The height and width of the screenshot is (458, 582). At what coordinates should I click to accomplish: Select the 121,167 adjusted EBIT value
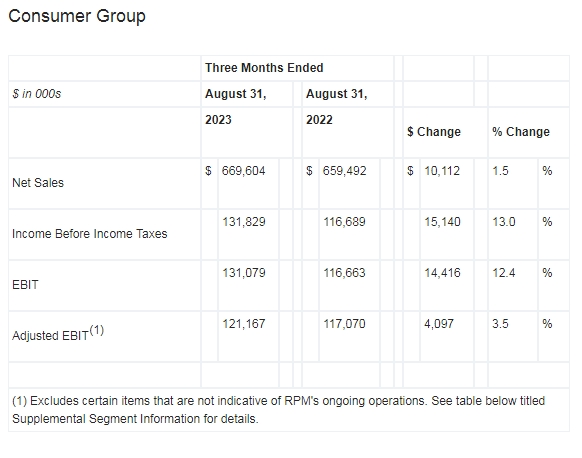[x=244, y=324]
